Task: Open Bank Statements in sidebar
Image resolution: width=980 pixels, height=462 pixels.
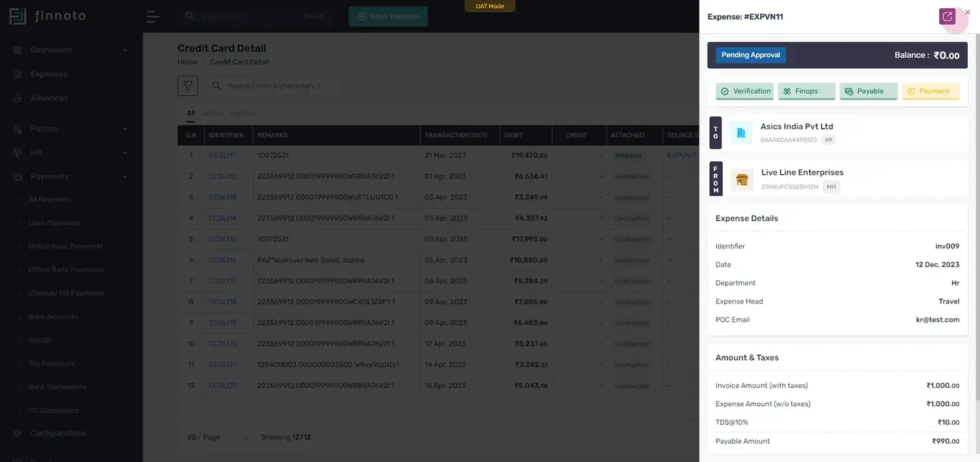Action: 57,387
